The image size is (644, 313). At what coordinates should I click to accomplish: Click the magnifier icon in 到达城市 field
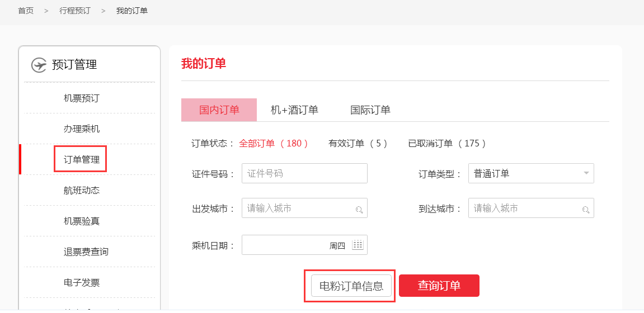click(x=585, y=210)
